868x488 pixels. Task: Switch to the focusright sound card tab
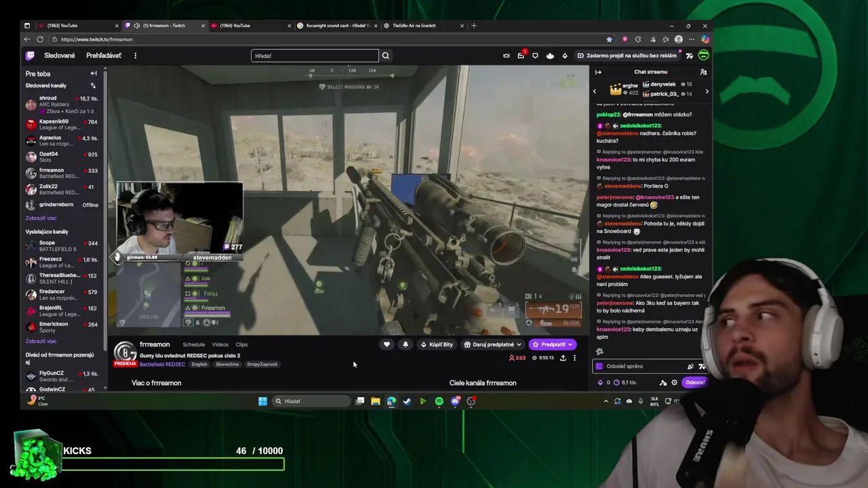pos(336,26)
